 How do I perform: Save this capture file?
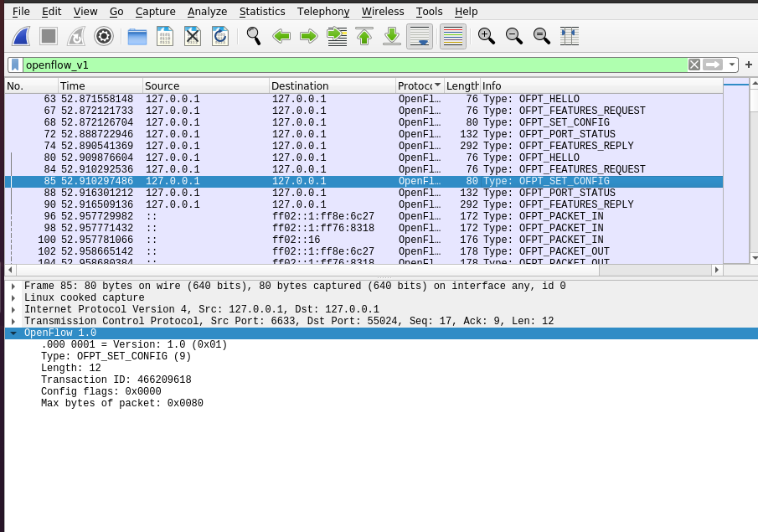(165, 36)
